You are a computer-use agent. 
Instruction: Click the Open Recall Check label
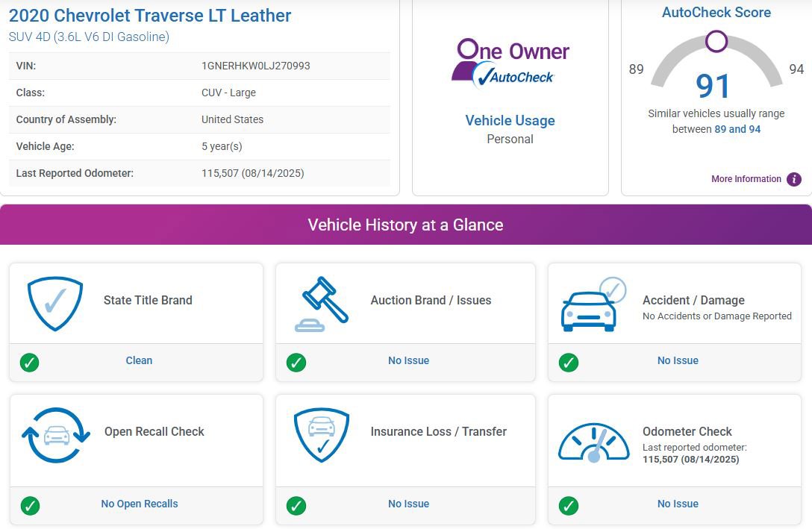(154, 432)
